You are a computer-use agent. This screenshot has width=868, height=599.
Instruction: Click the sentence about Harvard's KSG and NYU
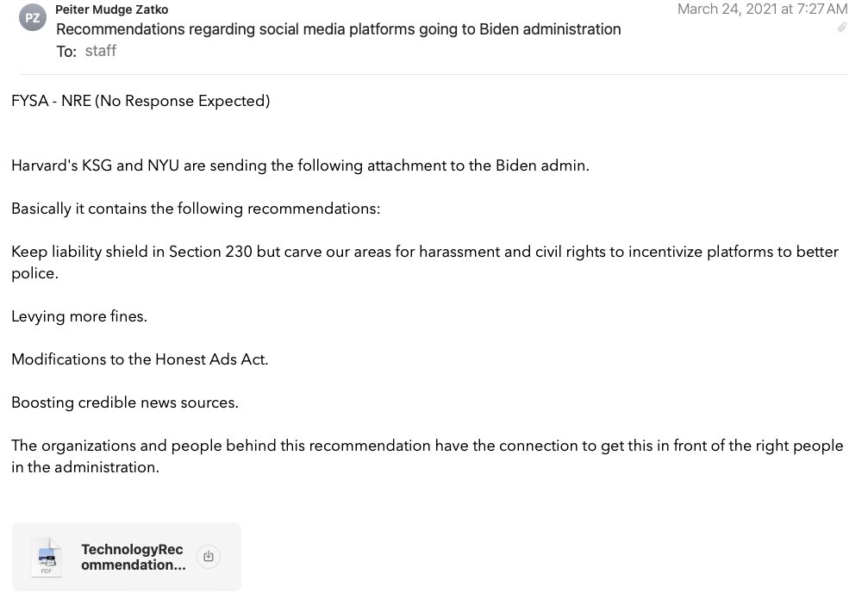[300, 165]
